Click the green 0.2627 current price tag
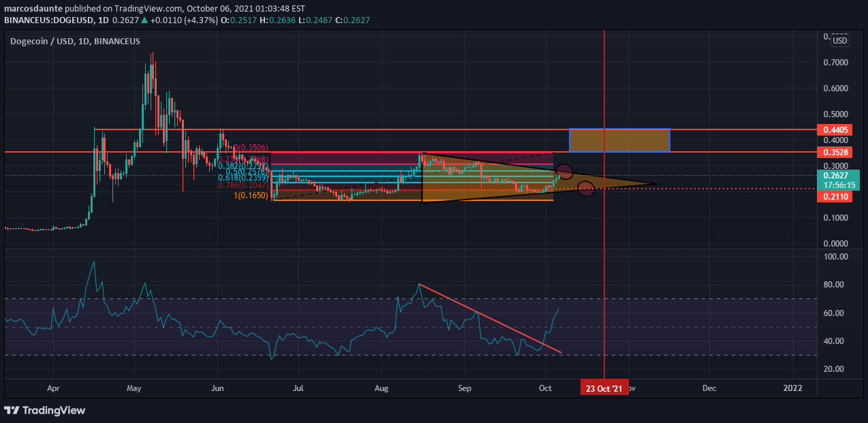 point(835,175)
